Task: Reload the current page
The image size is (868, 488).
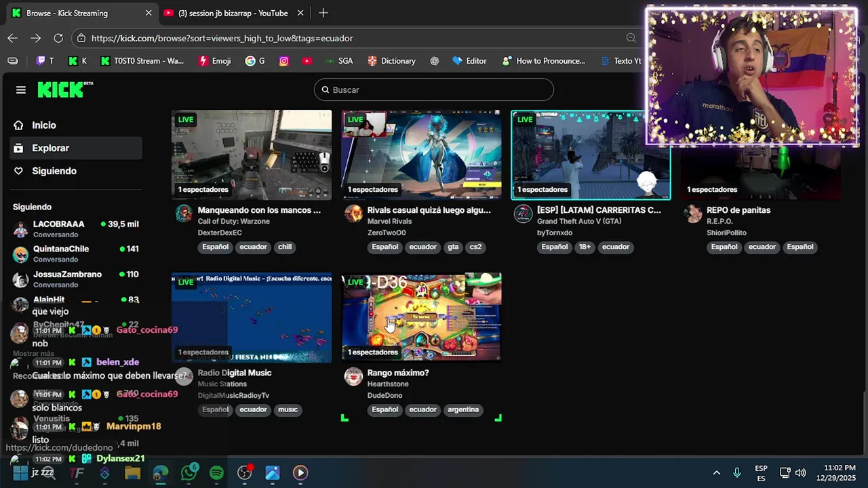Action: point(58,38)
